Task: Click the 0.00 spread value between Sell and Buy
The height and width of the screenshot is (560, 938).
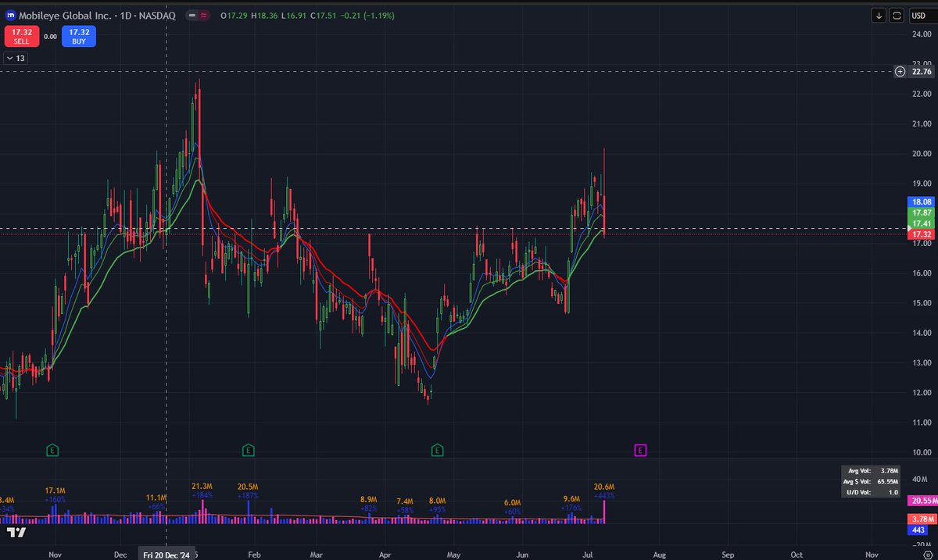Action: point(50,36)
